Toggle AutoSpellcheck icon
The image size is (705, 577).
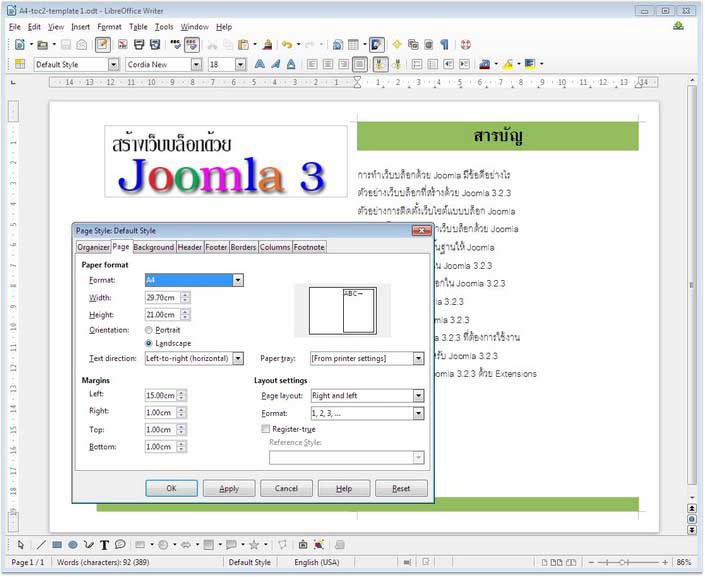(x=192, y=45)
